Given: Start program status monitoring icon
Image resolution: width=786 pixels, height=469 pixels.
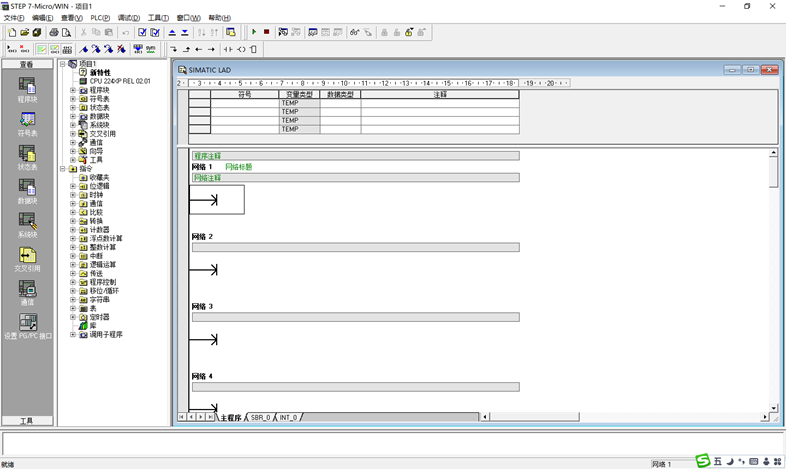Looking at the screenshot, I should coord(283,32).
